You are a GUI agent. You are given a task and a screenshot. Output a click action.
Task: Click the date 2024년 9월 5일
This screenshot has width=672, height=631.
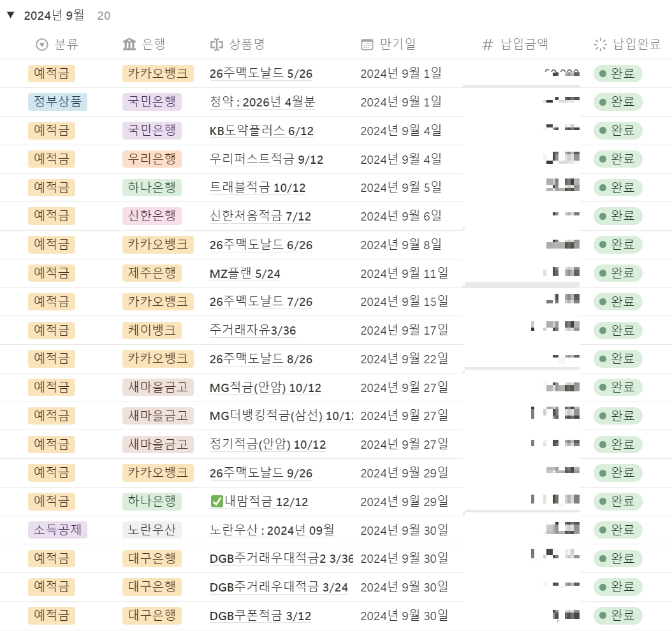401,187
